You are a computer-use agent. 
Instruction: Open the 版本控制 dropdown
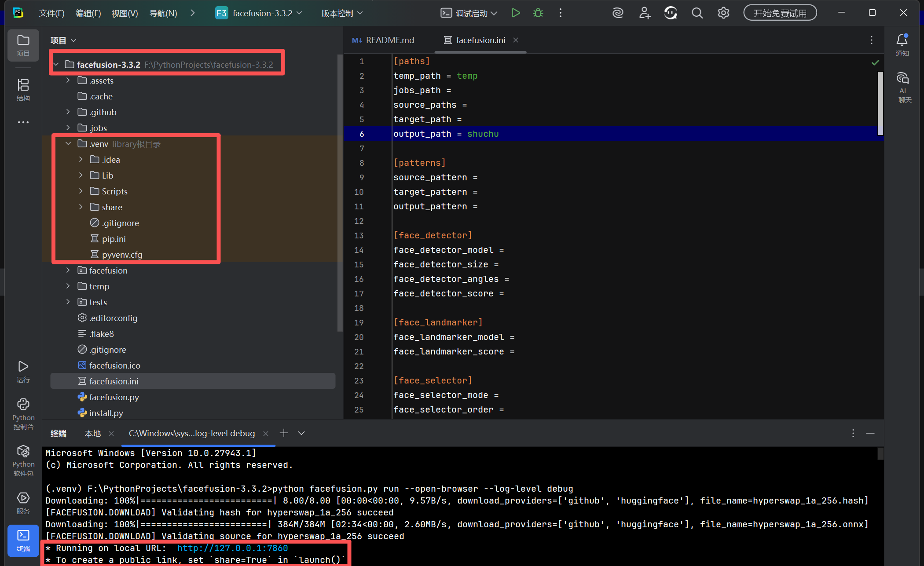pyautogui.click(x=342, y=13)
